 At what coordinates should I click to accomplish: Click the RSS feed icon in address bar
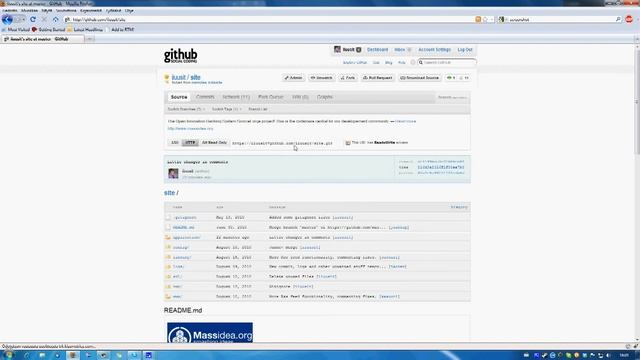point(478,19)
